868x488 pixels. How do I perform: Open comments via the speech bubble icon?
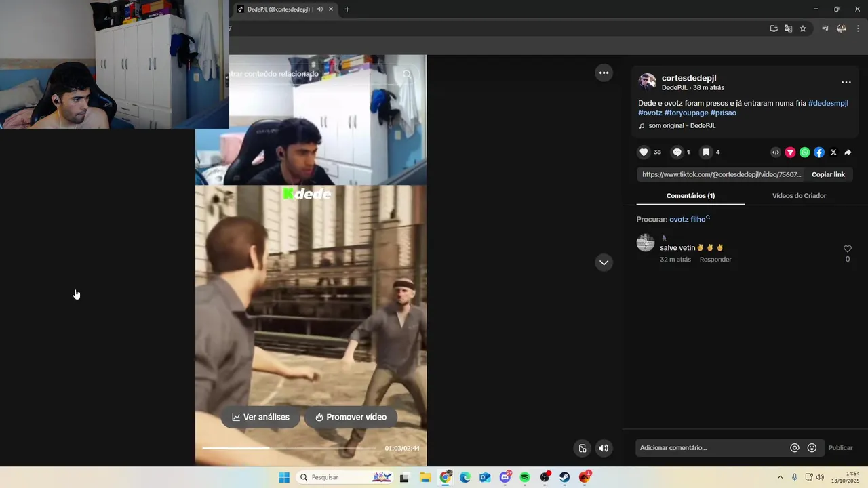(677, 152)
